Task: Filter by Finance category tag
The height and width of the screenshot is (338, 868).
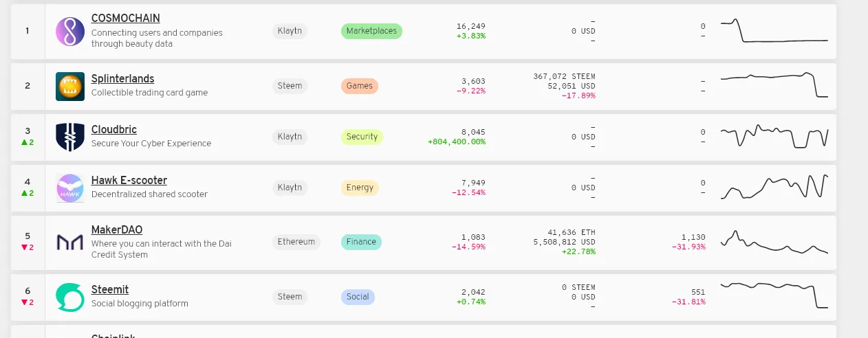Action: [x=361, y=242]
